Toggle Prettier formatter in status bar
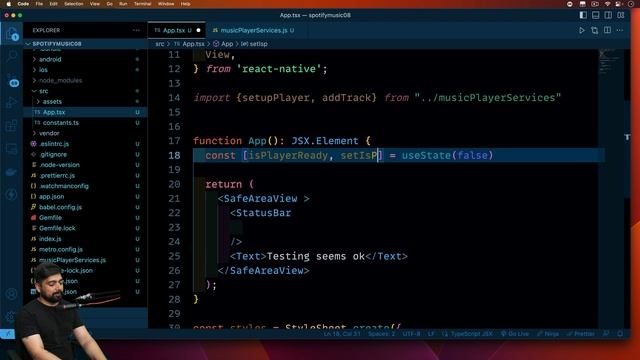 pos(580,334)
